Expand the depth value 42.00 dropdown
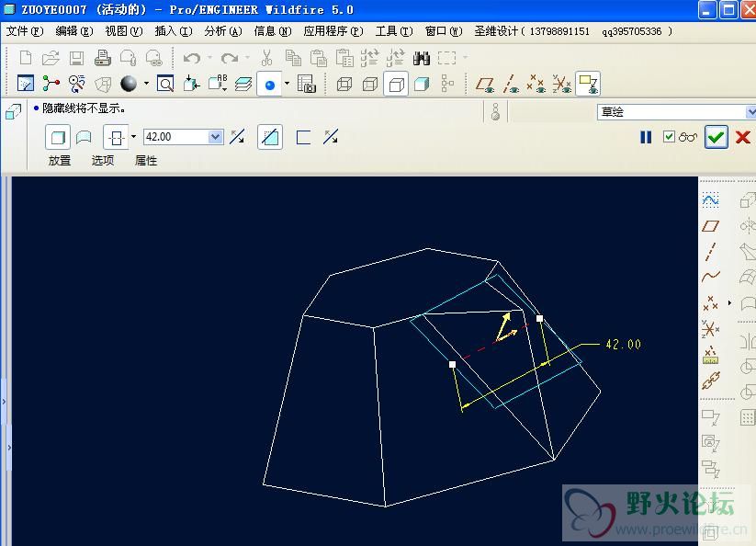Viewport: 756px width, 546px height. pos(216,137)
